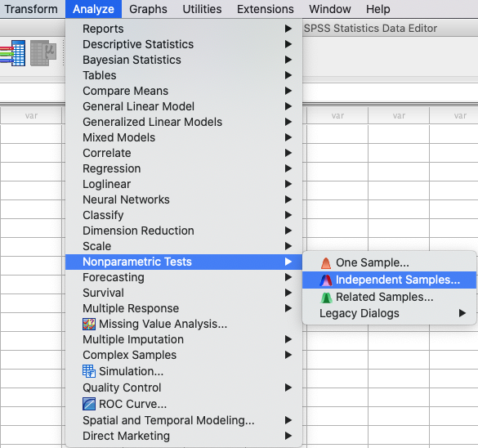Click the Tables submenu arrow
The image size is (478, 448).
pyautogui.click(x=288, y=75)
